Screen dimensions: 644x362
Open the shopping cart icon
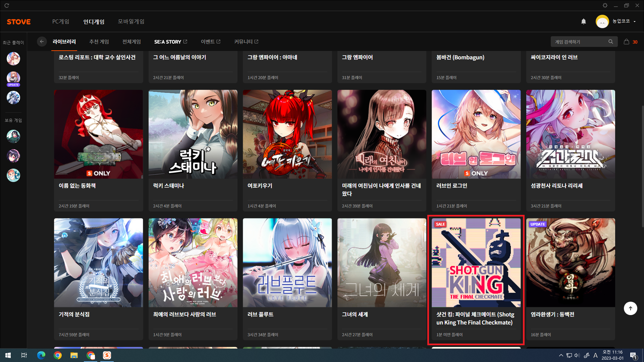point(626,42)
